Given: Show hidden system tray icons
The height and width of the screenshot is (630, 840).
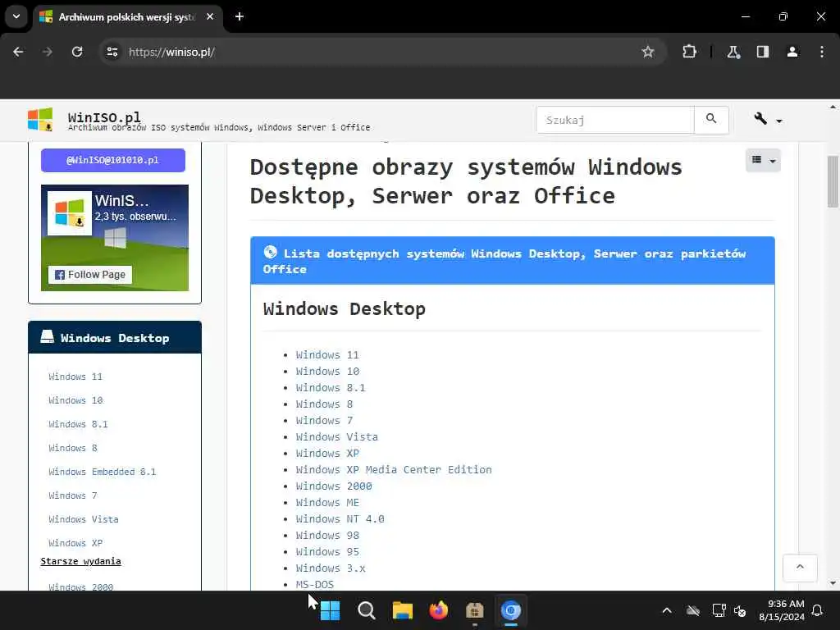Looking at the screenshot, I should point(667,610).
